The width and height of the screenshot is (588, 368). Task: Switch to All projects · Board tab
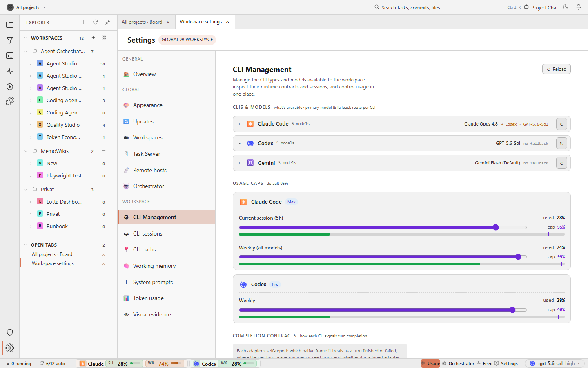(142, 22)
